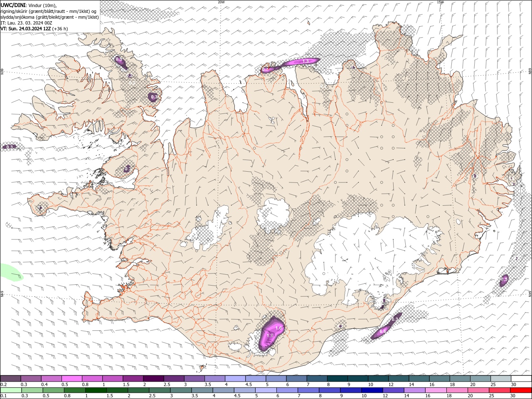Click the light green rain patch at the west edge
The height and width of the screenshot is (399, 532).
10,272
